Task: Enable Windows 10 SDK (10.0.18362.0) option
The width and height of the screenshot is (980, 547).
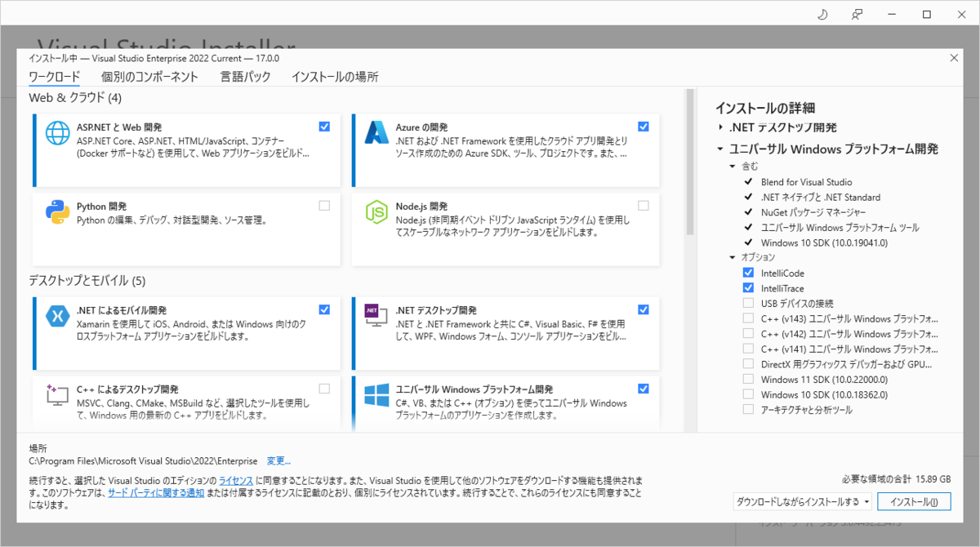Action: point(748,394)
